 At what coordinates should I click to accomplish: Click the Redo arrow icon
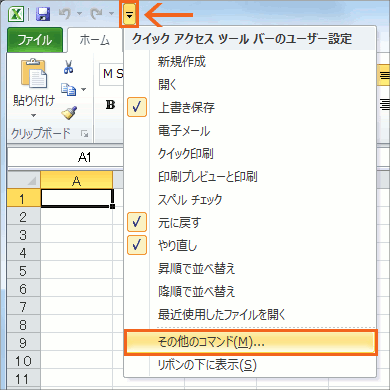97,14
